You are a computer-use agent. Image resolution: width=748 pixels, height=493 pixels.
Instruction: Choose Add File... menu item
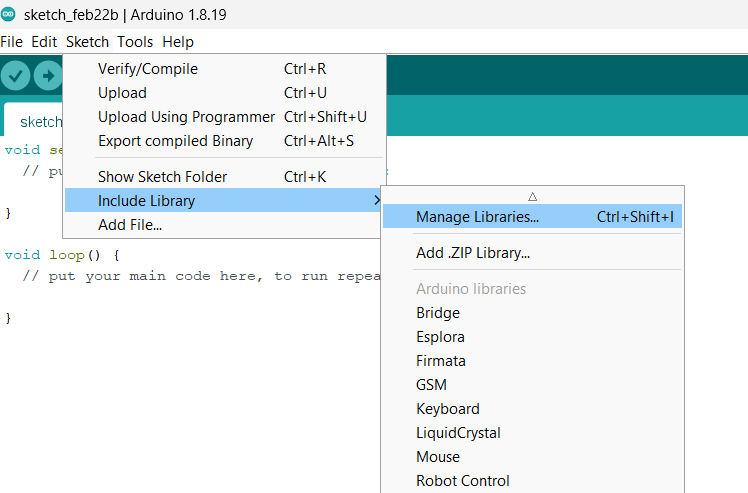pos(130,225)
